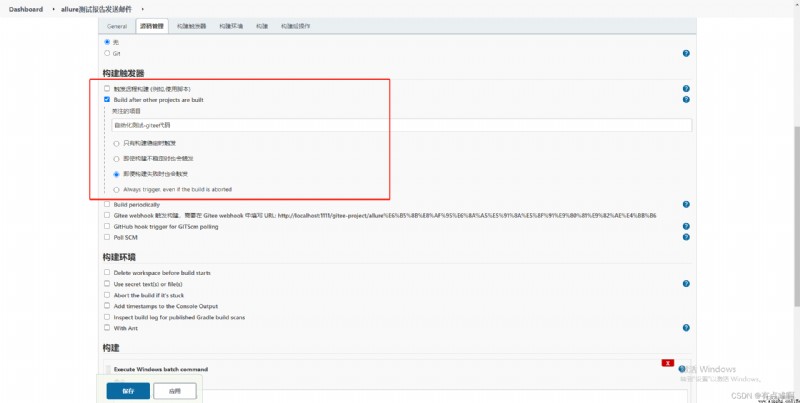Select 即使构建失败时也会触发 radio option
Viewport: 800px width, 403px height.
tap(116, 174)
